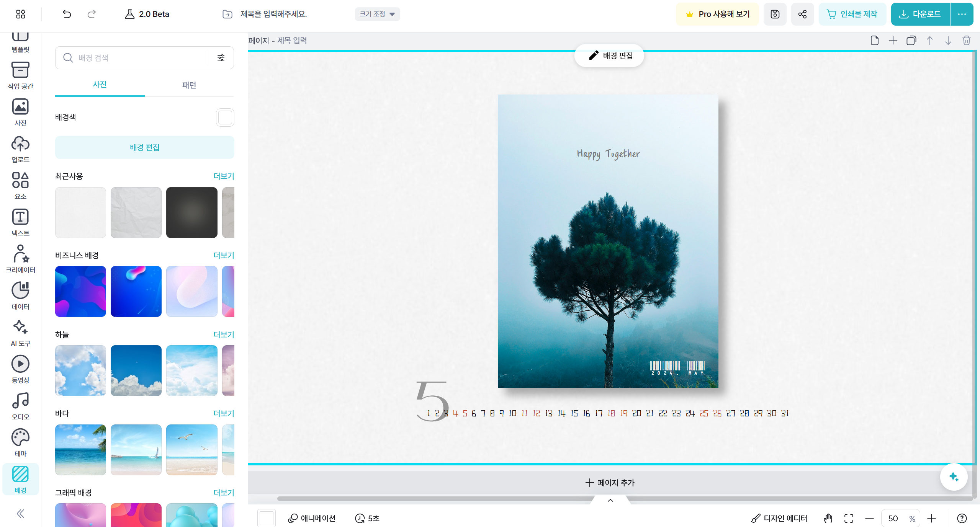Toggle the hand pan tool
The image size is (980, 527).
tap(828, 518)
